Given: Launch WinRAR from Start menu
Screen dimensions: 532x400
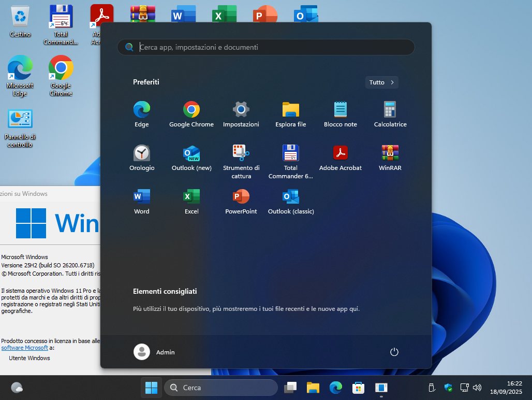Looking at the screenshot, I should click(390, 158).
